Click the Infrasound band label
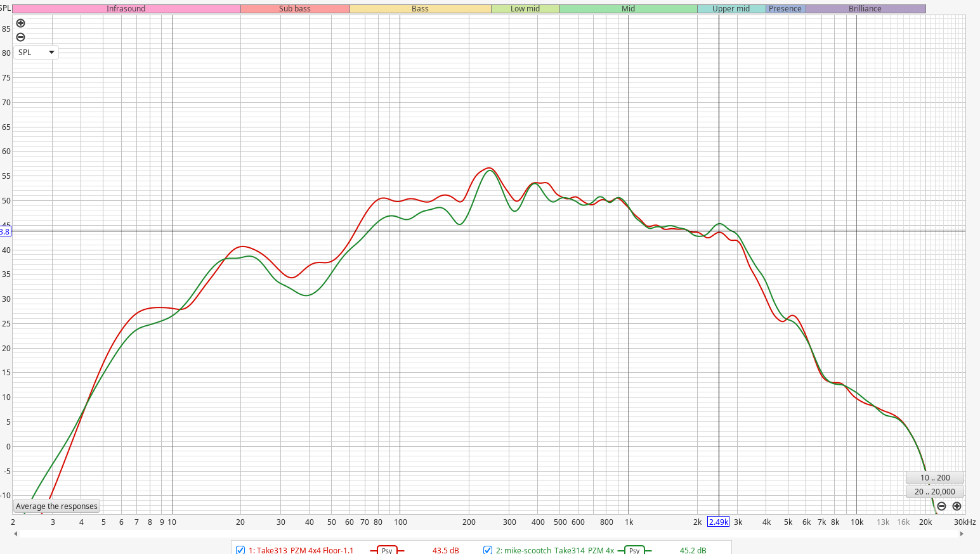Screen dimensions: 980x554 click(x=126, y=9)
